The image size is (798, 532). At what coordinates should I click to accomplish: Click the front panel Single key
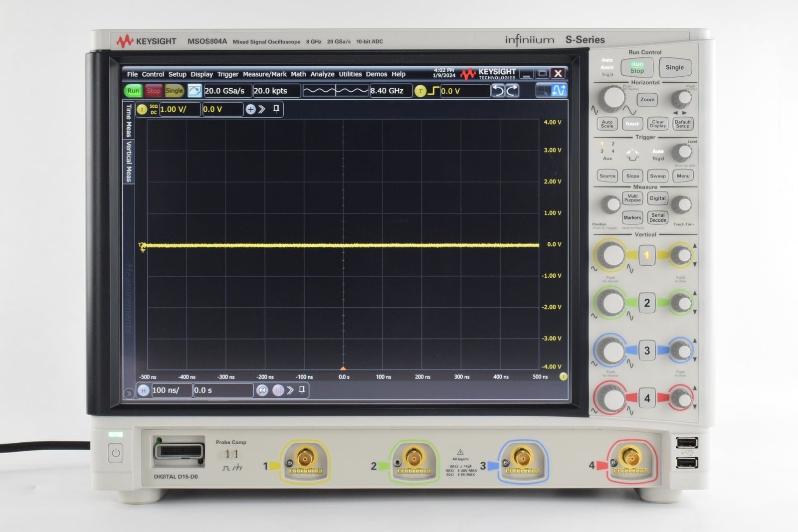coord(674,67)
